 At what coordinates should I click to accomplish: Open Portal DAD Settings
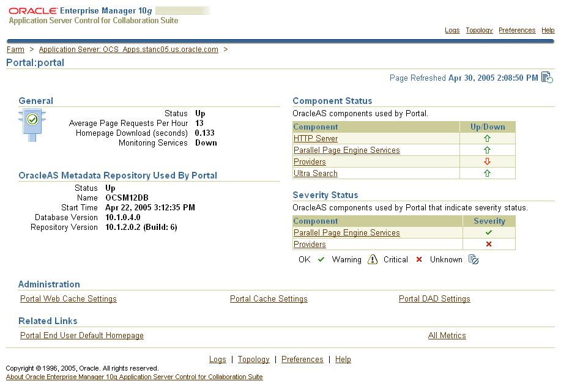click(434, 298)
